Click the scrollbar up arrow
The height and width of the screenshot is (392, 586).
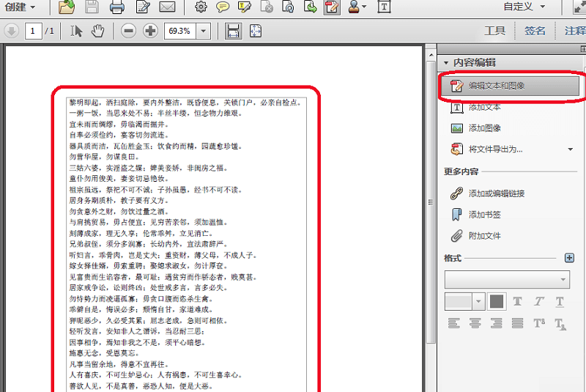pos(431,55)
